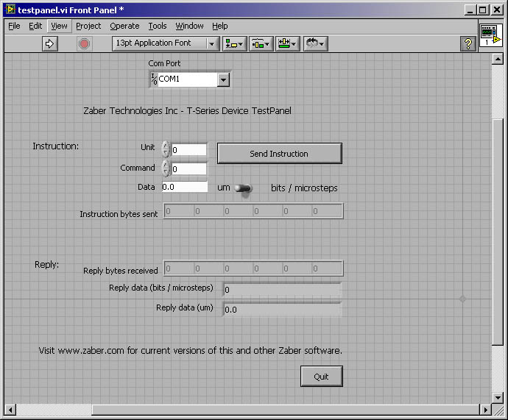Click the 'Reply:' section label
This screenshot has height=420, width=508.
tap(46, 265)
